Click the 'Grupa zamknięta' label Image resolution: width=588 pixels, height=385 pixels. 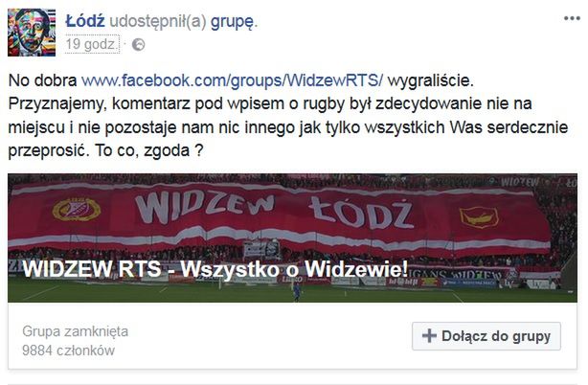pyautogui.click(x=75, y=331)
